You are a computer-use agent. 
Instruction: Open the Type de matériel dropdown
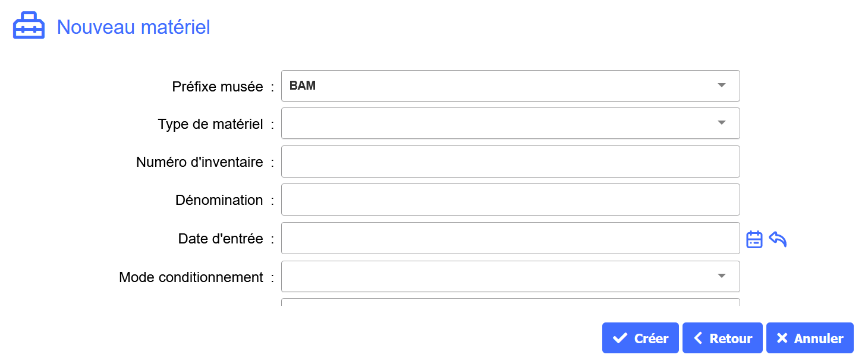pos(511,124)
